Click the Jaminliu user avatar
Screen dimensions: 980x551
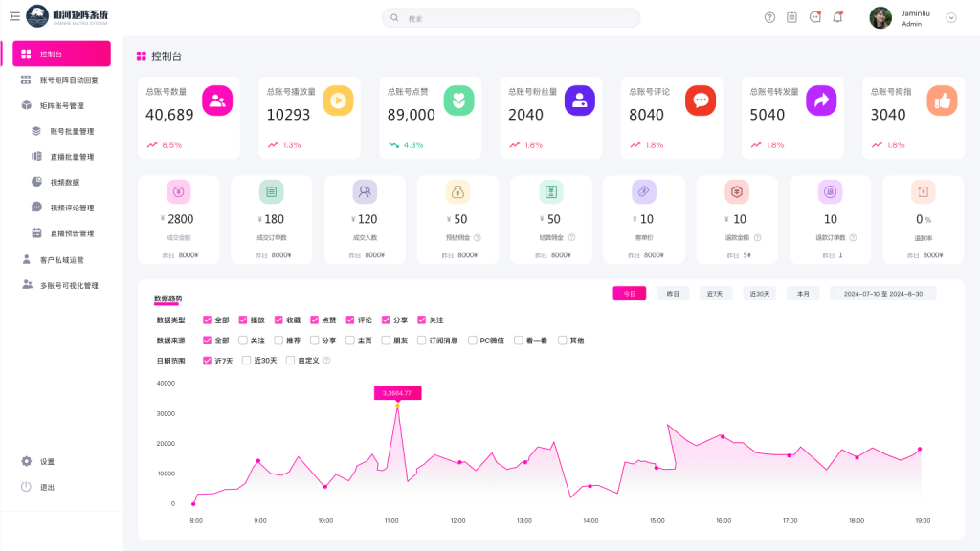[880, 17]
